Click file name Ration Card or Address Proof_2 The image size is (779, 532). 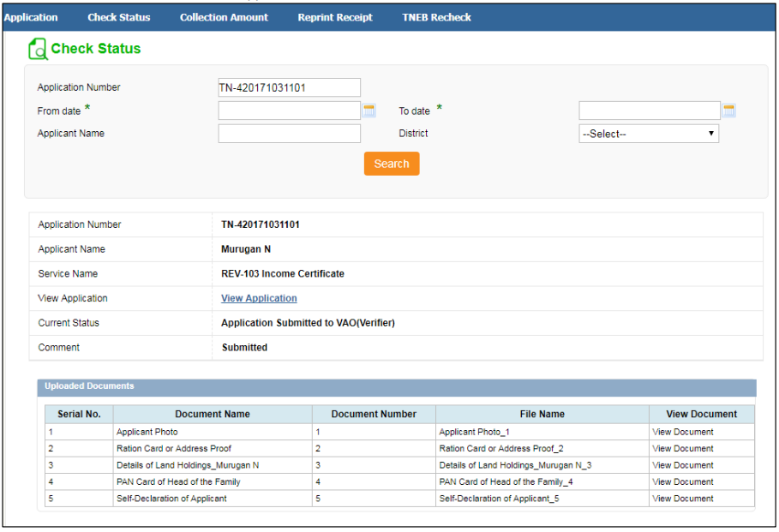click(x=500, y=448)
